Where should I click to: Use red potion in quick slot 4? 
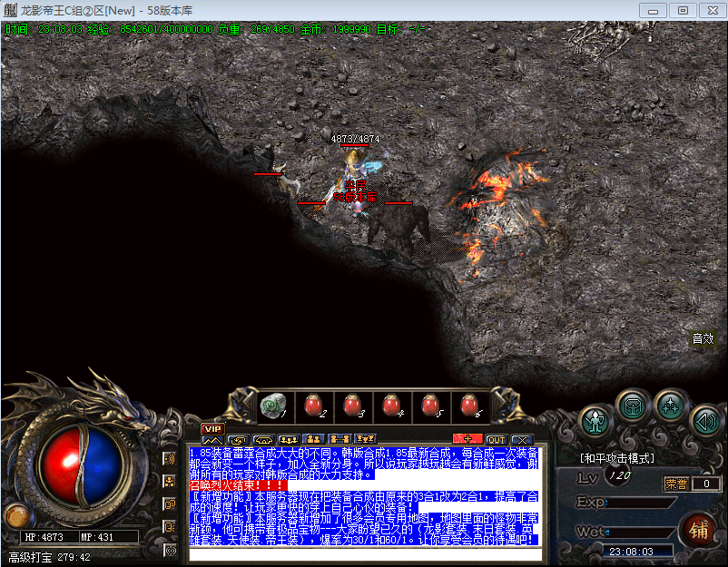pos(392,406)
